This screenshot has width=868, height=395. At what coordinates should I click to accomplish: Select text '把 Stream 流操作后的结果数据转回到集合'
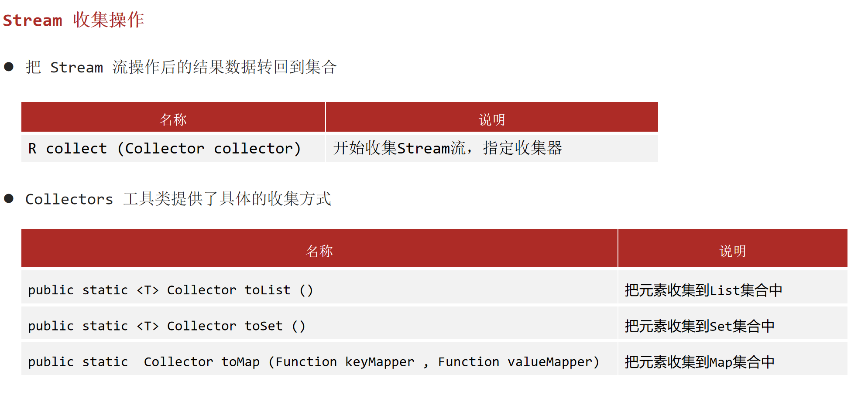181,67
